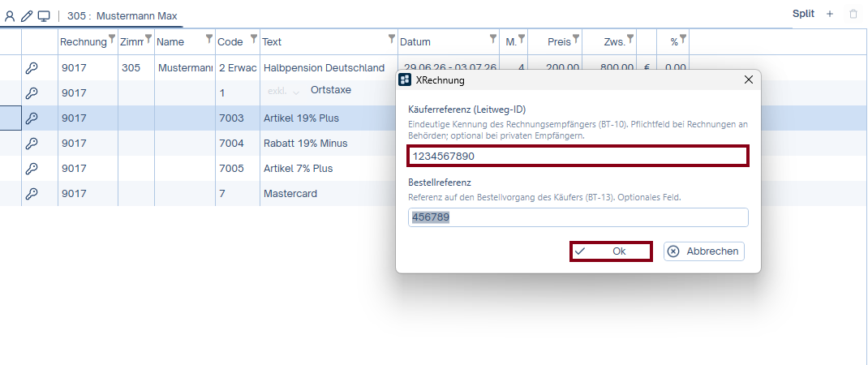Click code cell 7005

tap(238, 169)
